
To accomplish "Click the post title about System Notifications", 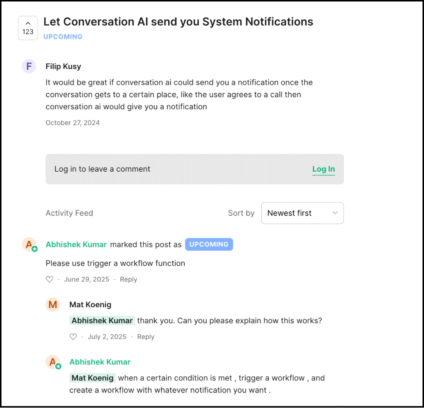I will pyautogui.click(x=178, y=22).
